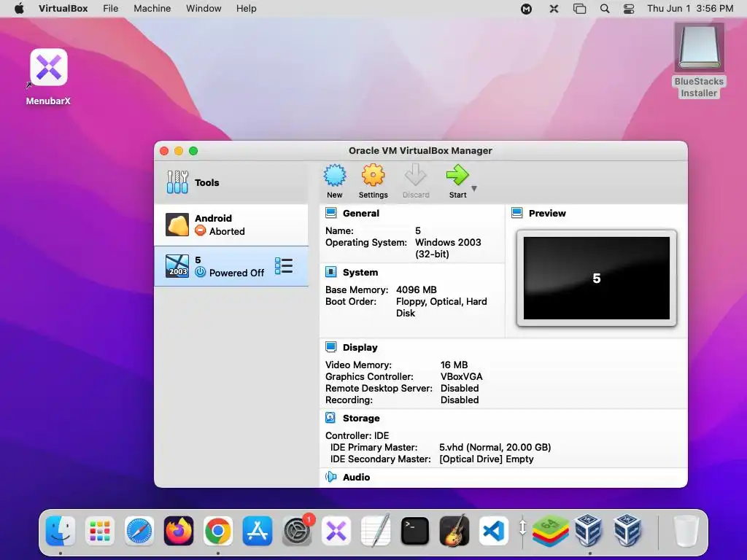Open the Window menu
Viewport: 747px width, 560px height.
click(x=204, y=9)
